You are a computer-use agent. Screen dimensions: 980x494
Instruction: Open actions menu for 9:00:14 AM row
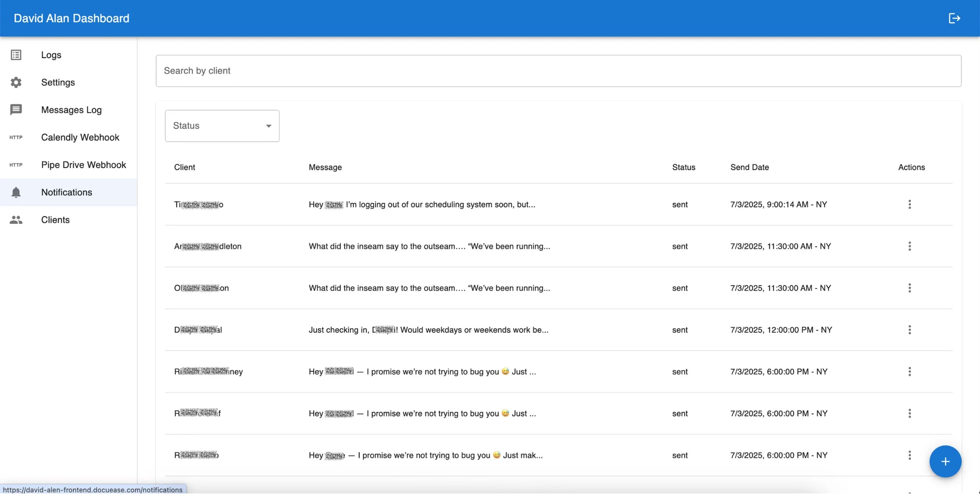coord(909,204)
